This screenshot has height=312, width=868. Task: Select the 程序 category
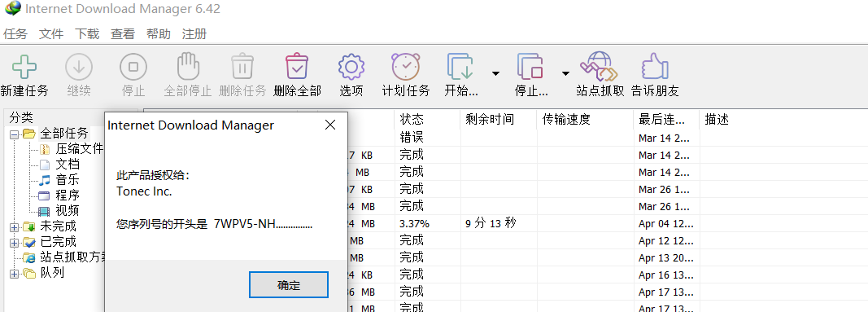click(67, 195)
